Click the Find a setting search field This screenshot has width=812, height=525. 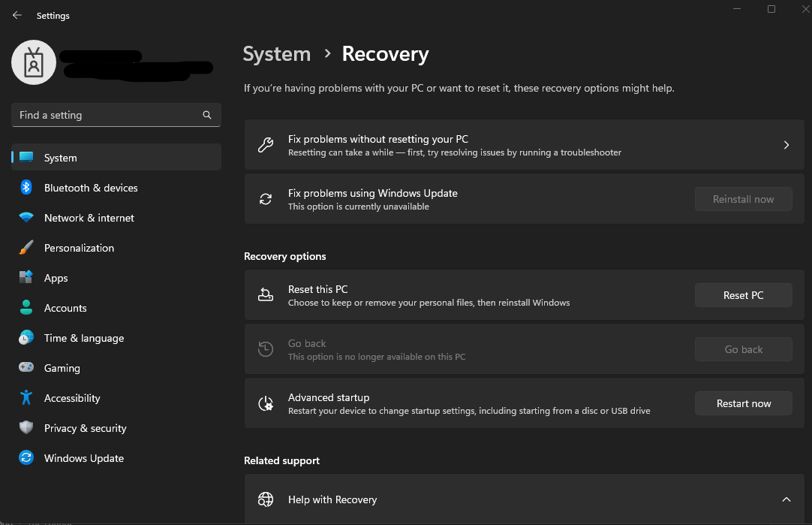(116, 115)
